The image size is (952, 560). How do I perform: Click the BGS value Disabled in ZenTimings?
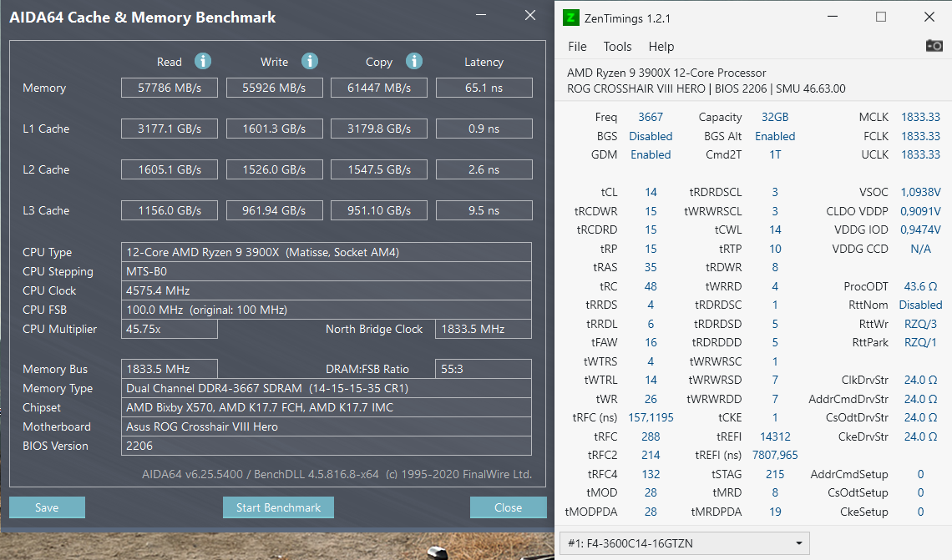tap(651, 136)
